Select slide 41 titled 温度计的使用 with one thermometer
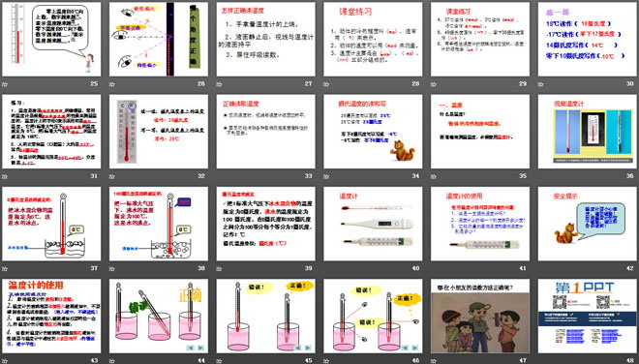639x364 pixels. coord(480,224)
